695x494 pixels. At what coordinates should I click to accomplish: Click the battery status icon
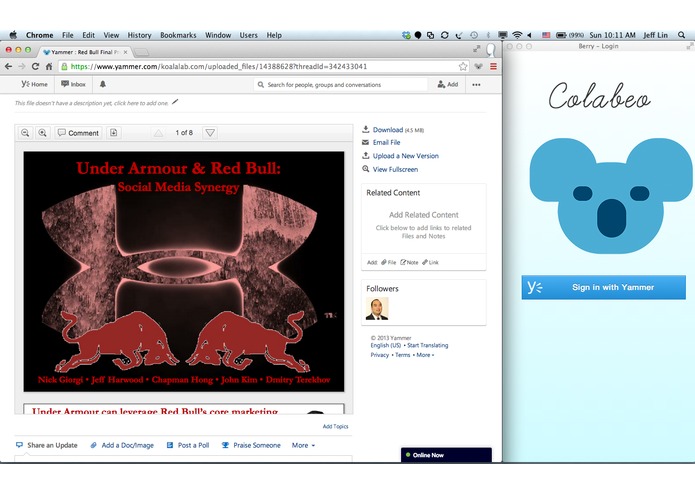(x=561, y=35)
